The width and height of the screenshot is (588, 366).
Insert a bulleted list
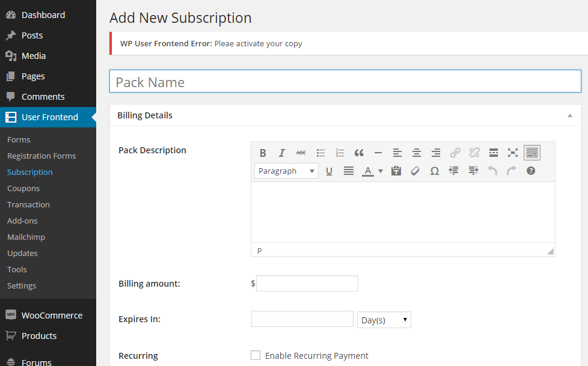point(320,153)
